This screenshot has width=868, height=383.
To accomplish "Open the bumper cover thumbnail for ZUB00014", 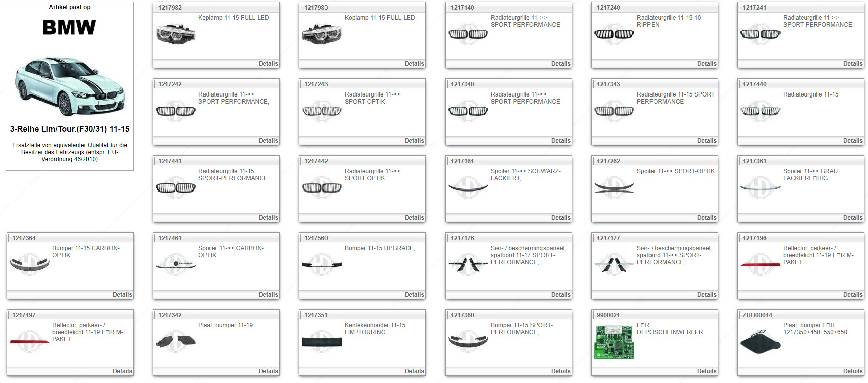I will point(761,342).
